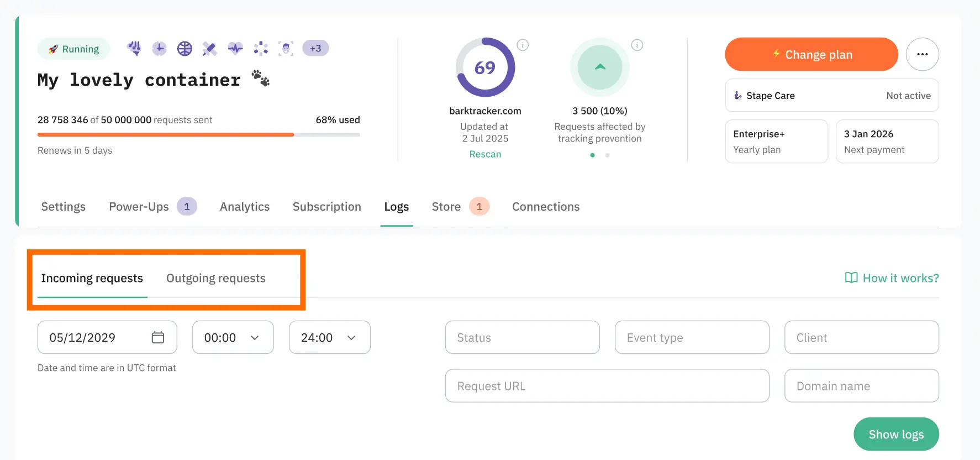
Task: Open the Status filter dropdown
Action: [x=522, y=337]
